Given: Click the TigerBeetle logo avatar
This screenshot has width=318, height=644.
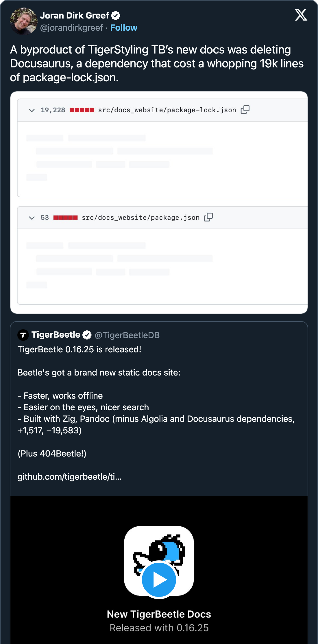Looking at the screenshot, I should click(23, 335).
